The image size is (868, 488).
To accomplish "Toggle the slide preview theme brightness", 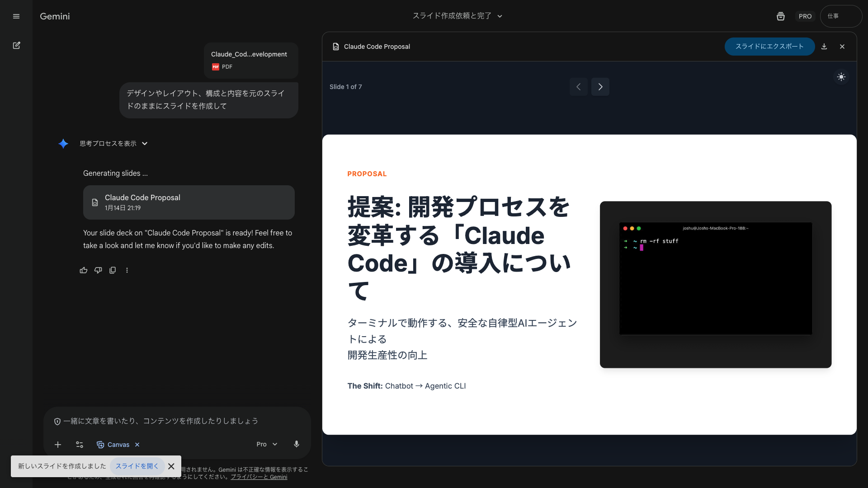I will [x=841, y=77].
